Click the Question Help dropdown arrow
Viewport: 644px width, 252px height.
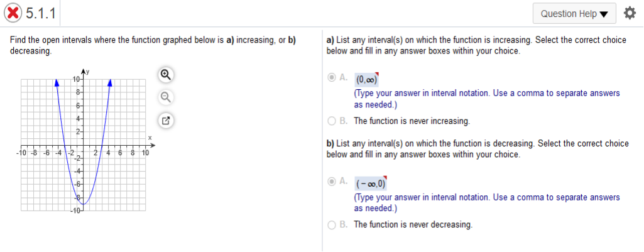click(x=603, y=14)
